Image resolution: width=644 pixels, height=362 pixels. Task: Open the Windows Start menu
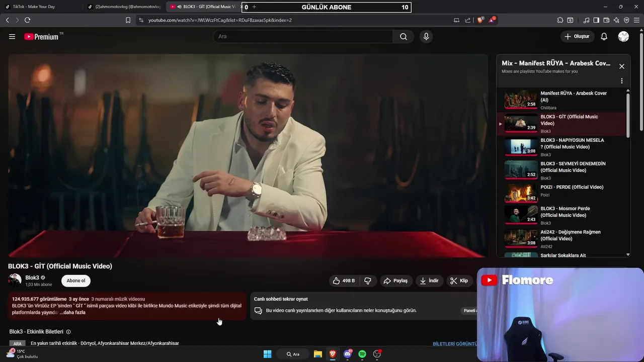[267, 354]
